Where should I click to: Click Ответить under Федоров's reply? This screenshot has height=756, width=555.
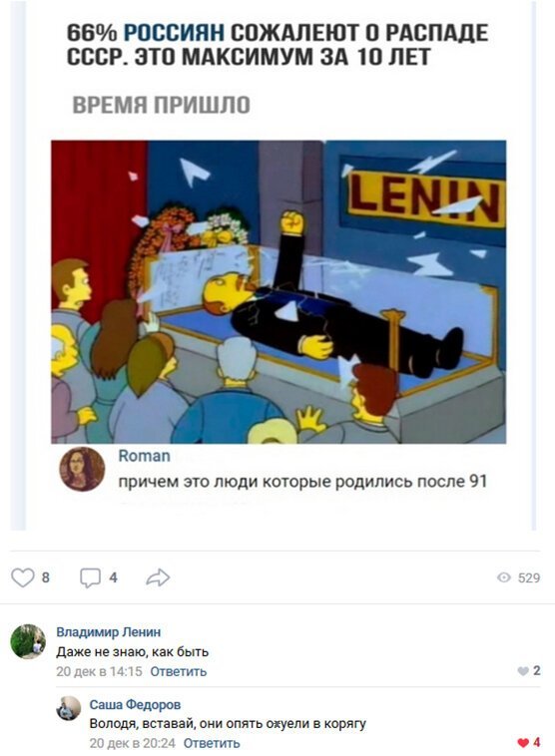[x=212, y=743]
